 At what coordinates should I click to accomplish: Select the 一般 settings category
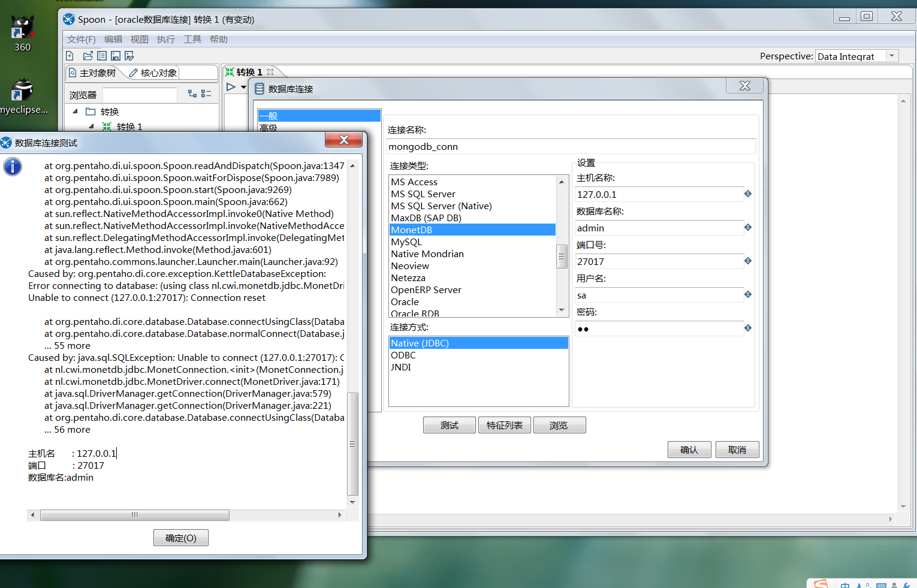[x=319, y=116]
